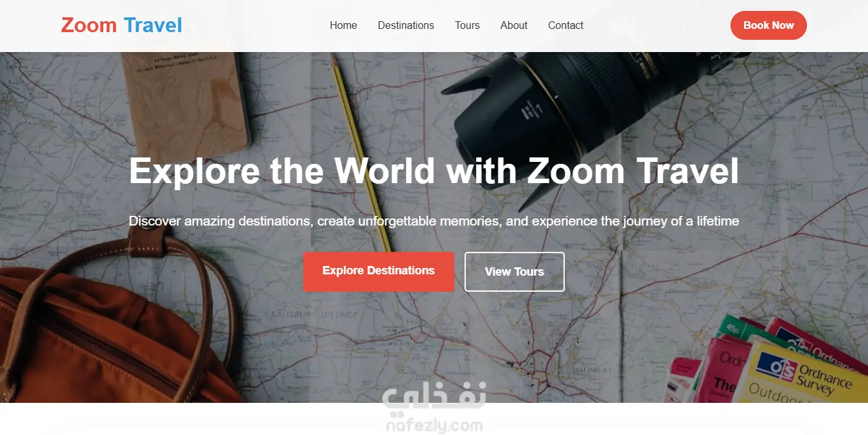Click the Explore Destinations button

[378, 271]
